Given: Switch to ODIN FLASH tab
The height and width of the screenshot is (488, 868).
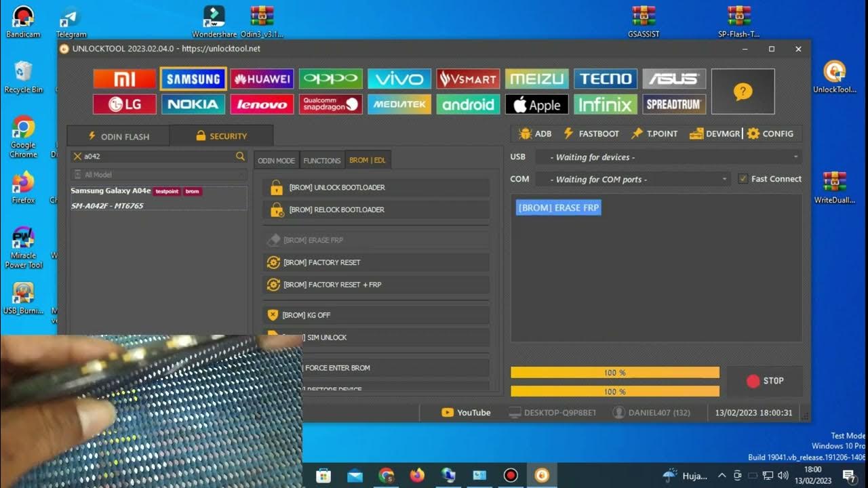Looking at the screenshot, I should [119, 136].
